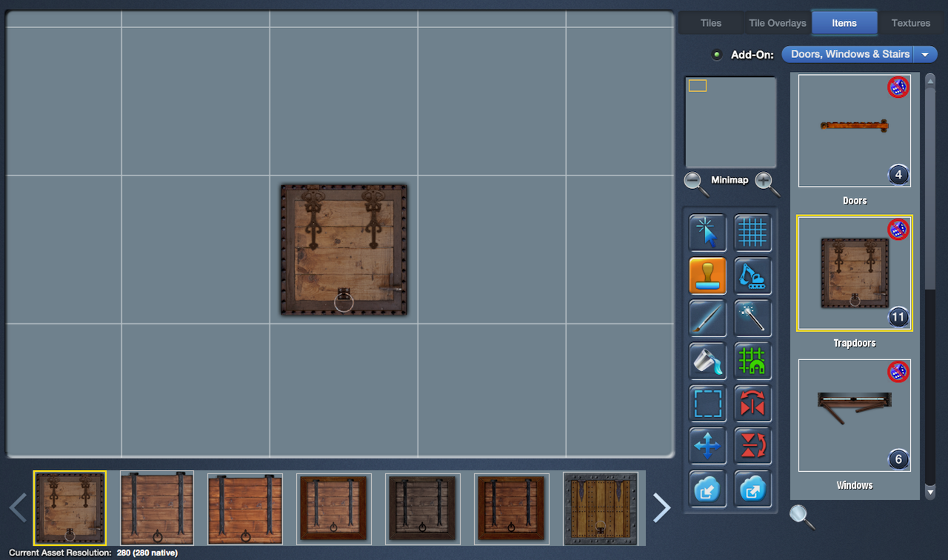Select the first ornate-hinge trapdoor asset
Image resolution: width=948 pixels, height=560 pixels.
70,508
